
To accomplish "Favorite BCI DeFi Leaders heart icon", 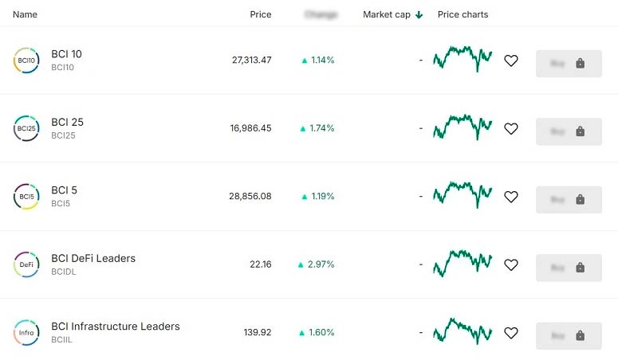I will click(511, 264).
